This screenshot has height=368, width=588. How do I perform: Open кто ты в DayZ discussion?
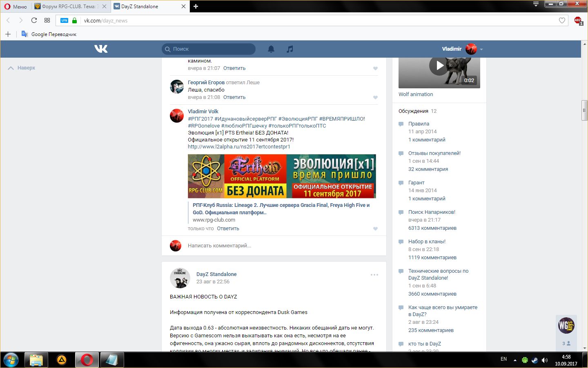pos(425,343)
